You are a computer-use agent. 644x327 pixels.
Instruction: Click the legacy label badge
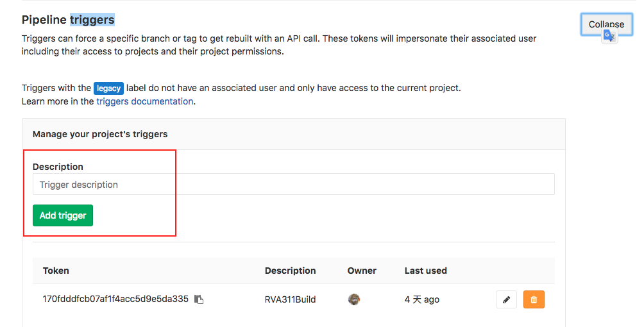[x=108, y=88]
